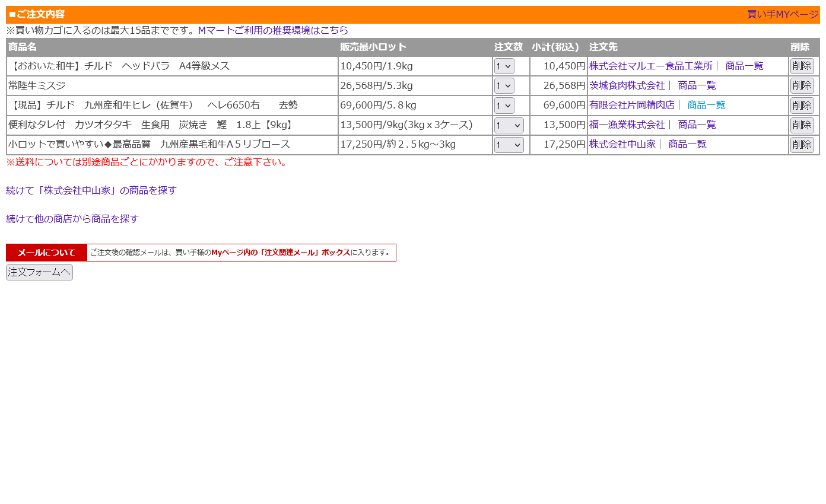Image resolution: width=826 pixels, height=504 pixels.
Task: Expand quantity selector for 九州産和牛ヒレ
Action: [x=504, y=106]
